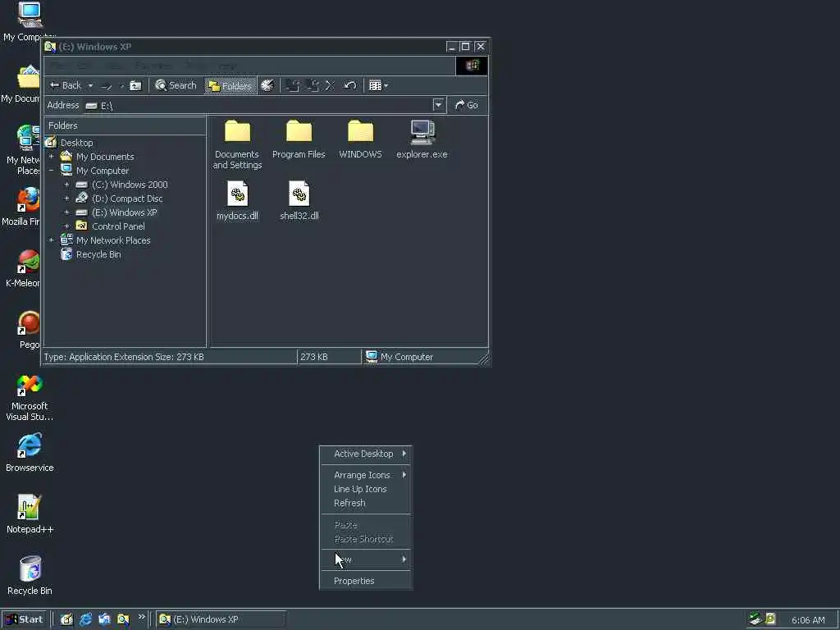Expand (E:) Windows XP tree node
840x630 pixels.
click(67, 212)
